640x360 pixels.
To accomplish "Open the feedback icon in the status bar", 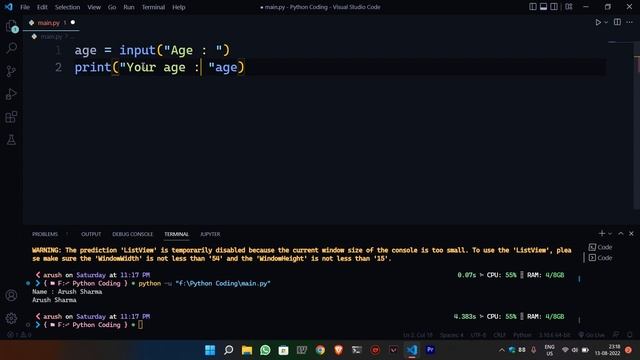I will click(x=616, y=335).
